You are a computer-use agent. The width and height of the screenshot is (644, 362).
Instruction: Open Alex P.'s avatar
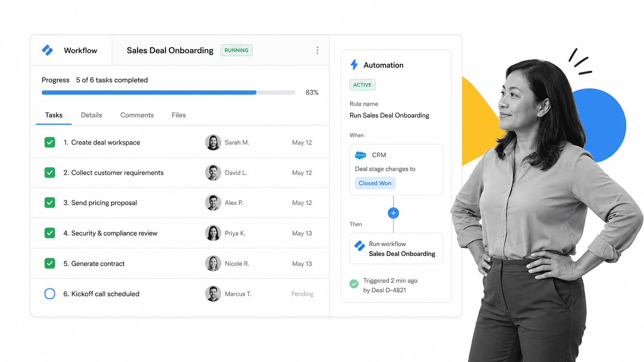[x=213, y=203]
